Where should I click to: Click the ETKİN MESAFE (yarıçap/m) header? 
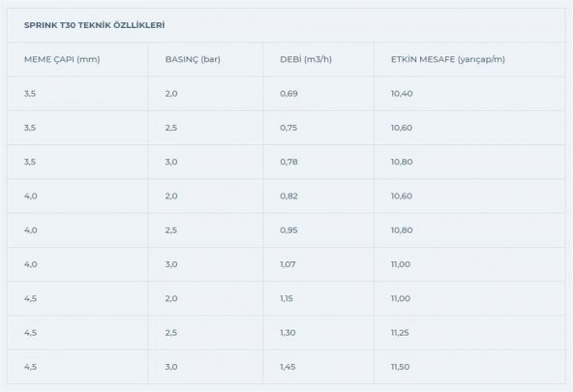pyautogui.click(x=448, y=59)
